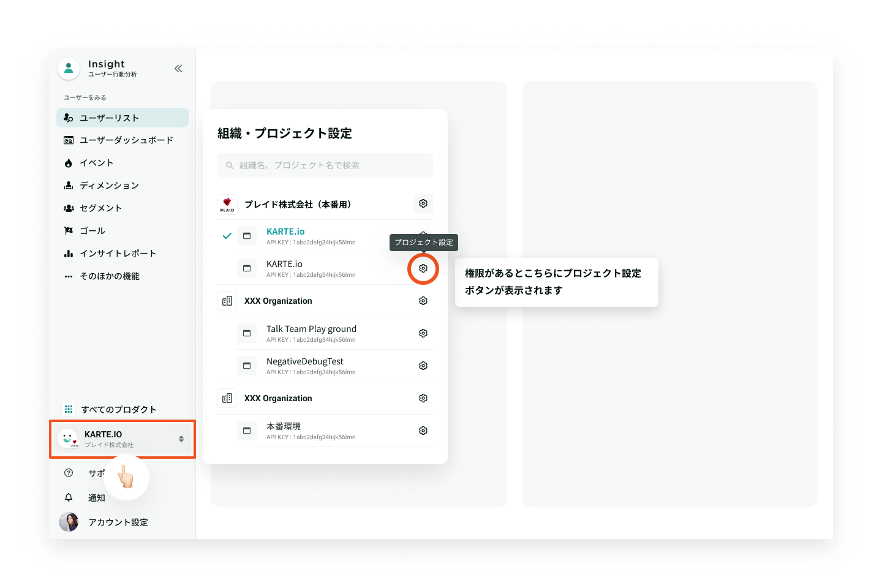Open インサイトレポート in sidebar
This screenshot has height=588, width=882.
pos(123,254)
